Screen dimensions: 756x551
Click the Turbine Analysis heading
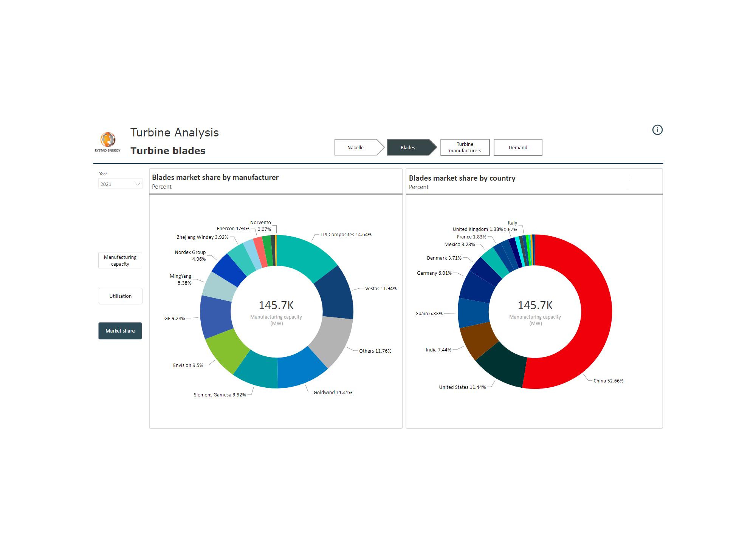175,132
